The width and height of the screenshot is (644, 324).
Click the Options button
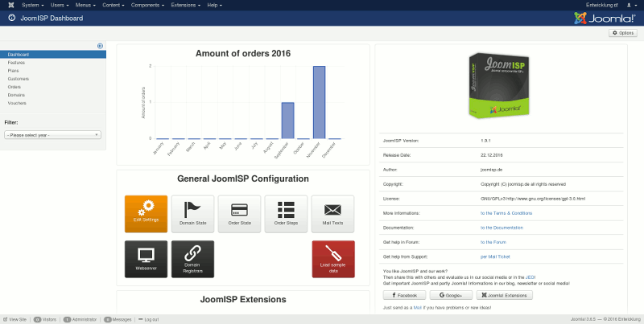622,33
